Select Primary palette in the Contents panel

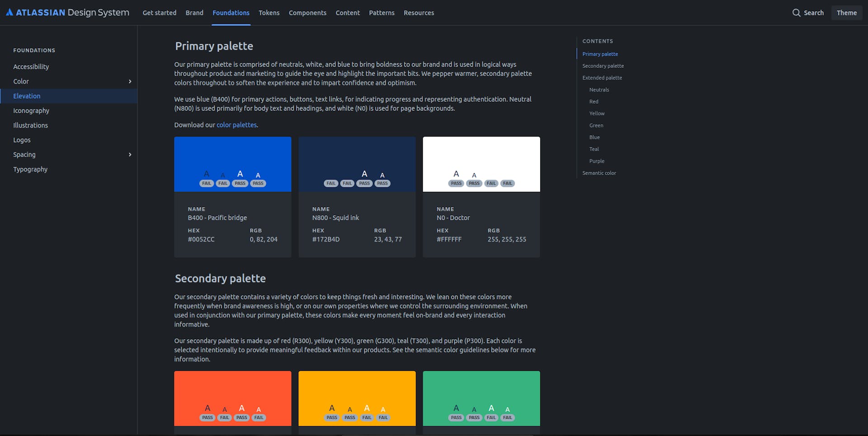click(x=600, y=54)
